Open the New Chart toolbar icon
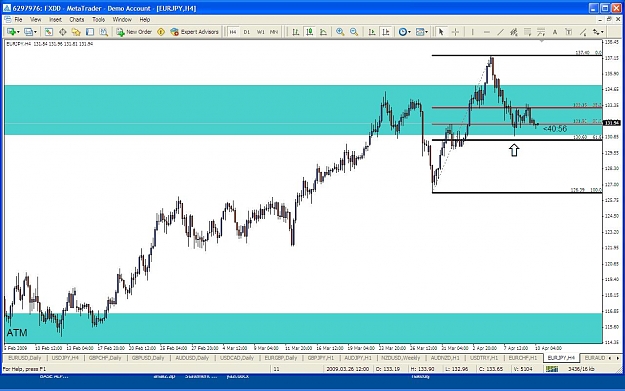Image resolution: width=625 pixels, height=391 pixels. coord(11,32)
